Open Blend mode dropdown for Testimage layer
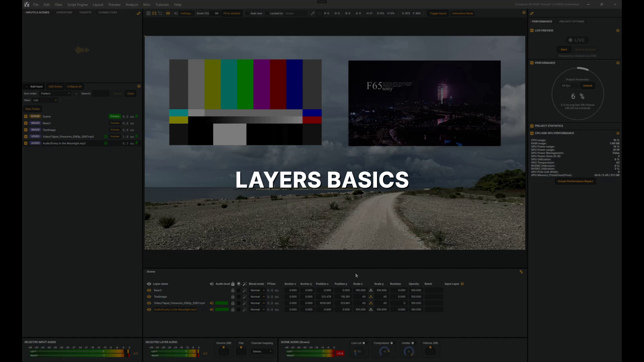 coord(257,297)
